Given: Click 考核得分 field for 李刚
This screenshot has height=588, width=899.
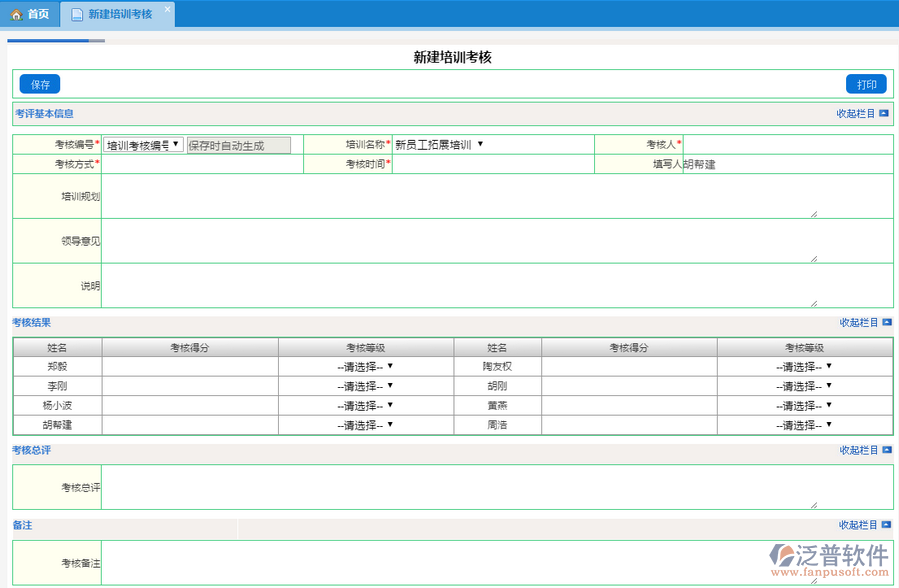Looking at the screenshot, I should (189, 386).
